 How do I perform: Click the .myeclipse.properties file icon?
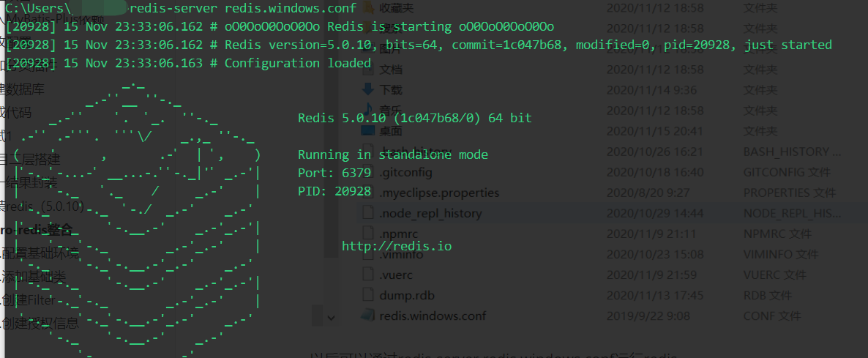368,193
